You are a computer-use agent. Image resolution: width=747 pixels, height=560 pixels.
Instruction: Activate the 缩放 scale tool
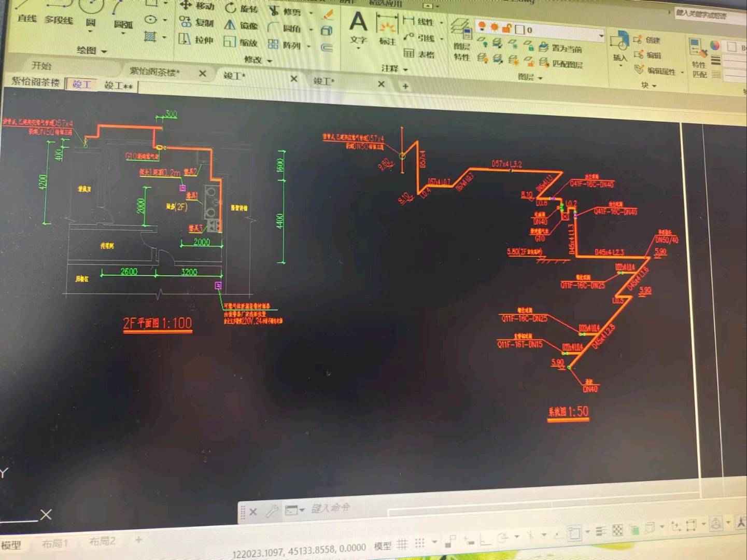pyautogui.click(x=241, y=42)
